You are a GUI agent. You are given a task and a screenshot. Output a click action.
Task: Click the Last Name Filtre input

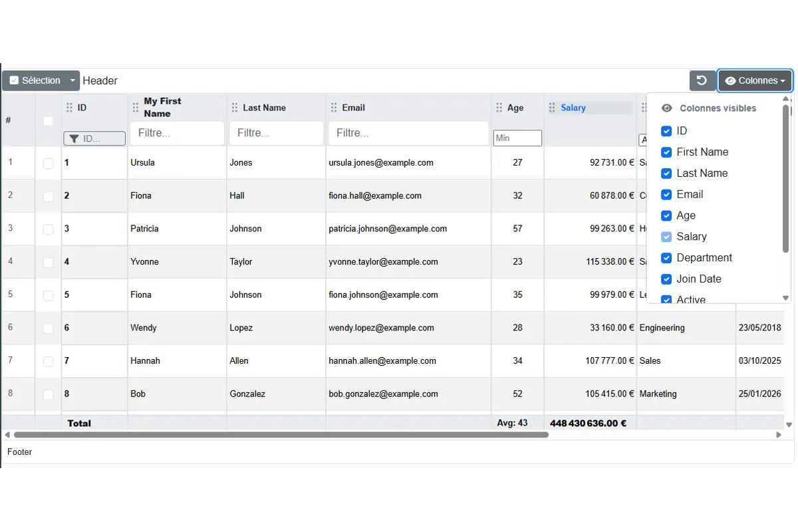tap(276, 133)
